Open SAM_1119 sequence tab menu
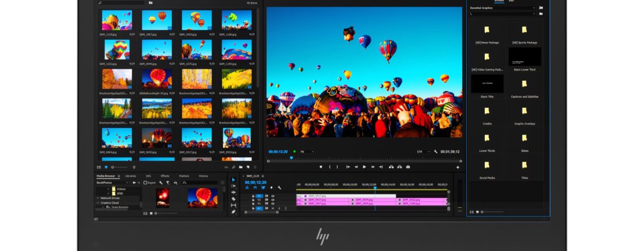 (263, 176)
